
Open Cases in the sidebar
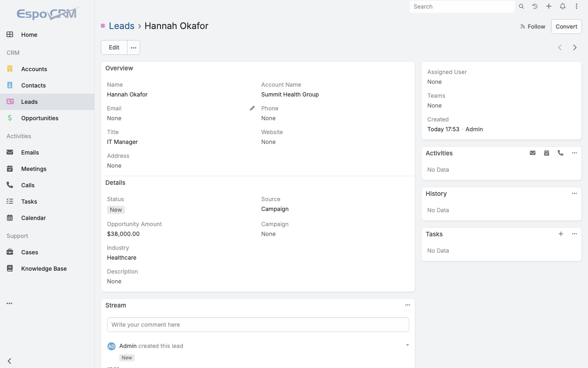click(x=47, y=252)
